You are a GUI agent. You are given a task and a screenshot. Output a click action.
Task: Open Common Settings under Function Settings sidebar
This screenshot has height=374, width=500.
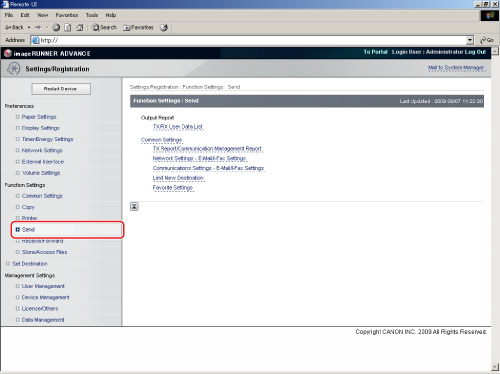pos(42,196)
